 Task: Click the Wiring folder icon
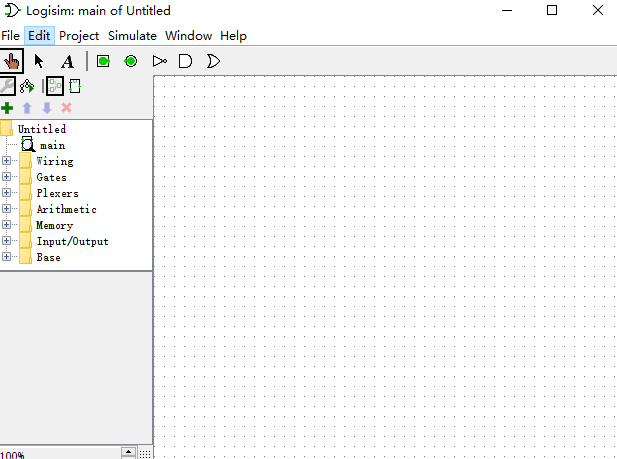(26, 161)
